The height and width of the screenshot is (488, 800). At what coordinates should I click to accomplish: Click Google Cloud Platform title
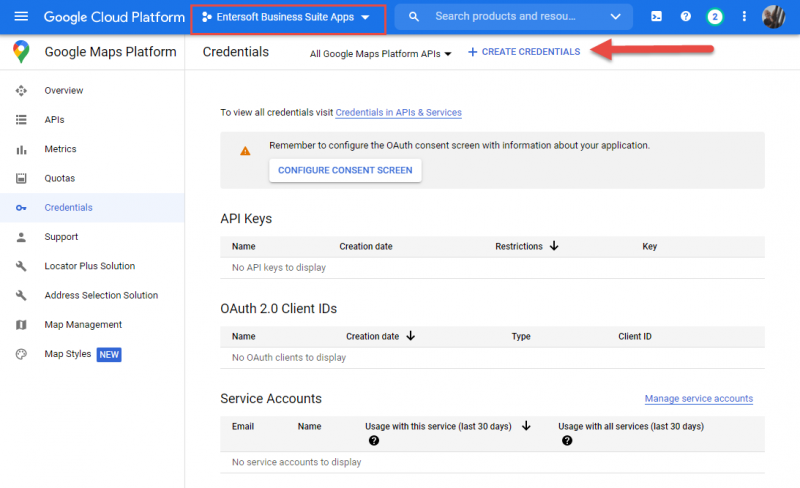click(114, 17)
